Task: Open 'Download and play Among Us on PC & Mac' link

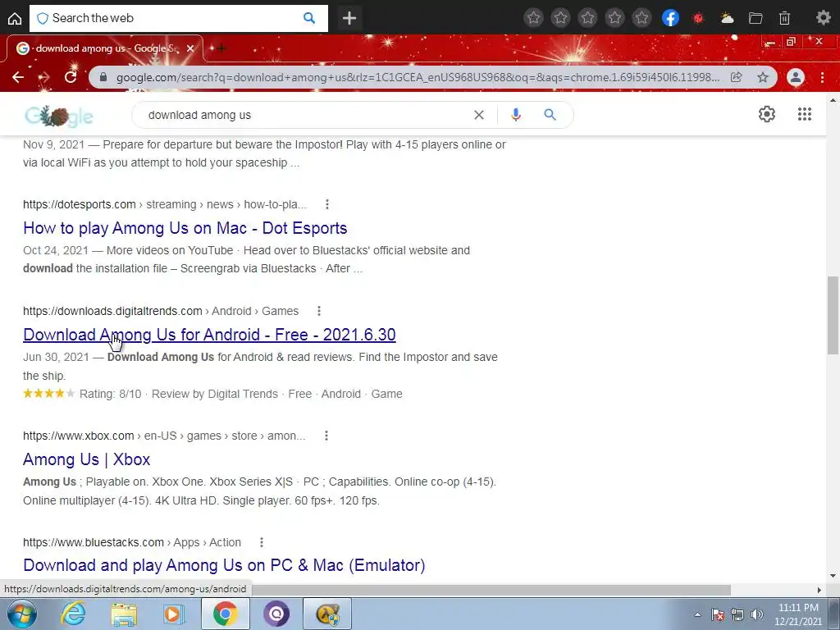Action: 224,564
